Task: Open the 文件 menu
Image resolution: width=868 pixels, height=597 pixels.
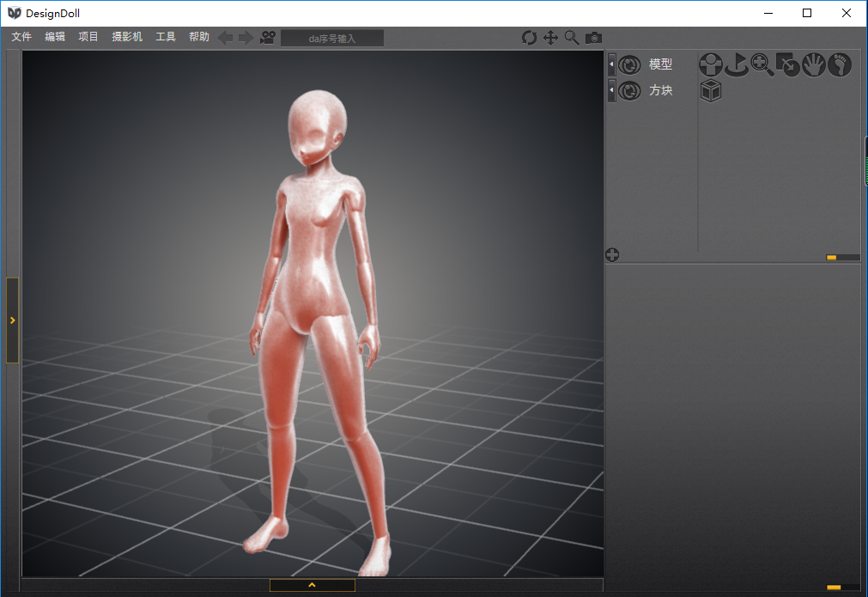Action: coord(21,37)
